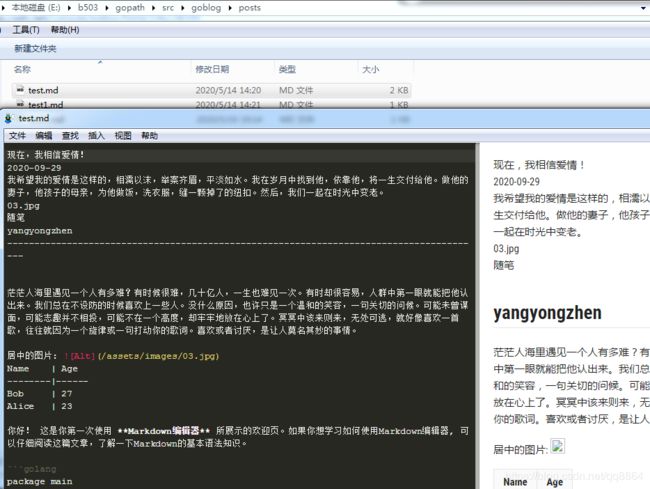The height and width of the screenshot is (489, 650).
Task: Open 工具(T) menu in Explorer window
Action: click(26, 30)
